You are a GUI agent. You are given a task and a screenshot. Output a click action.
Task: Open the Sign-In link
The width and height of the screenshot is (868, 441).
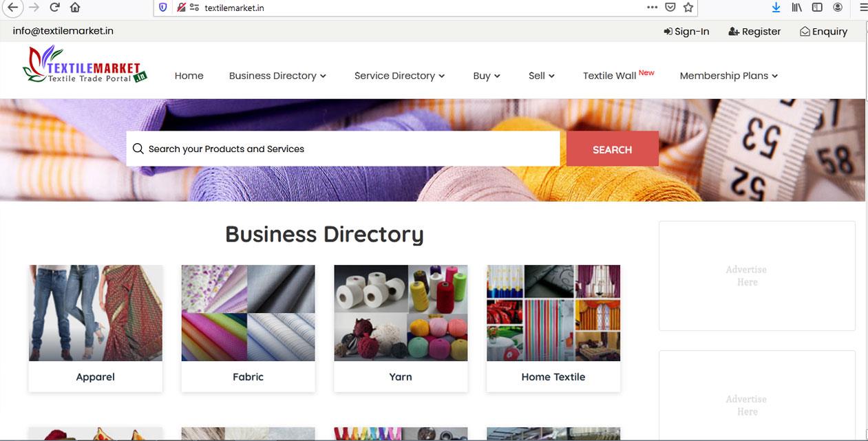click(x=686, y=32)
